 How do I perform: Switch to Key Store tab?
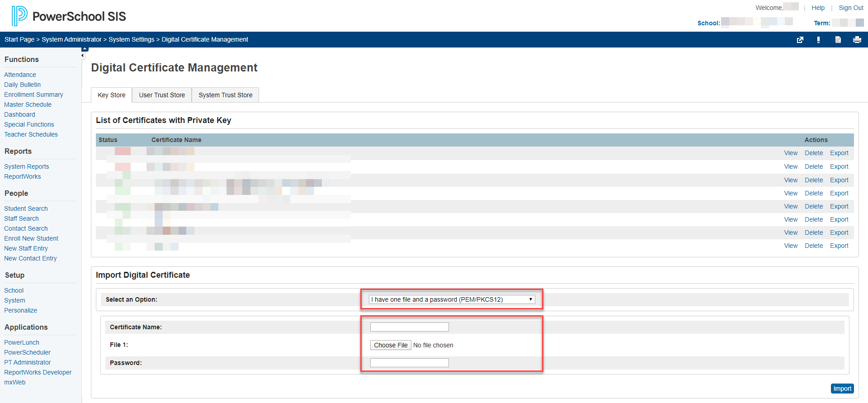pyautogui.click(x=112, y=95)
